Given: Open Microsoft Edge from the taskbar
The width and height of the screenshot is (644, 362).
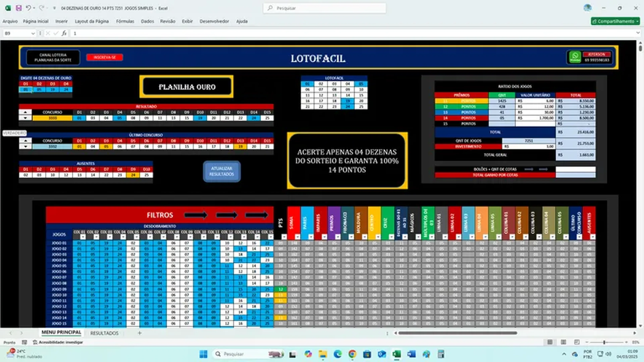Looking at the screenshot, I should coord(337,354).
